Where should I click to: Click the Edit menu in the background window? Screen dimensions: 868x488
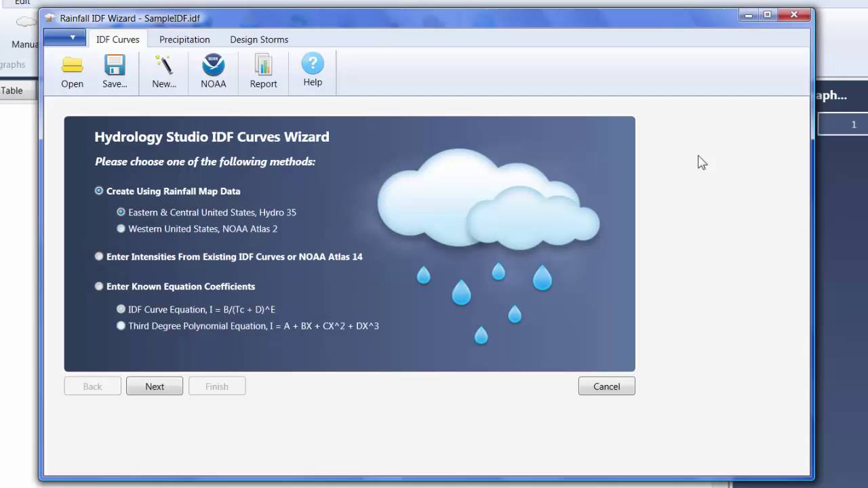[22, 3]
